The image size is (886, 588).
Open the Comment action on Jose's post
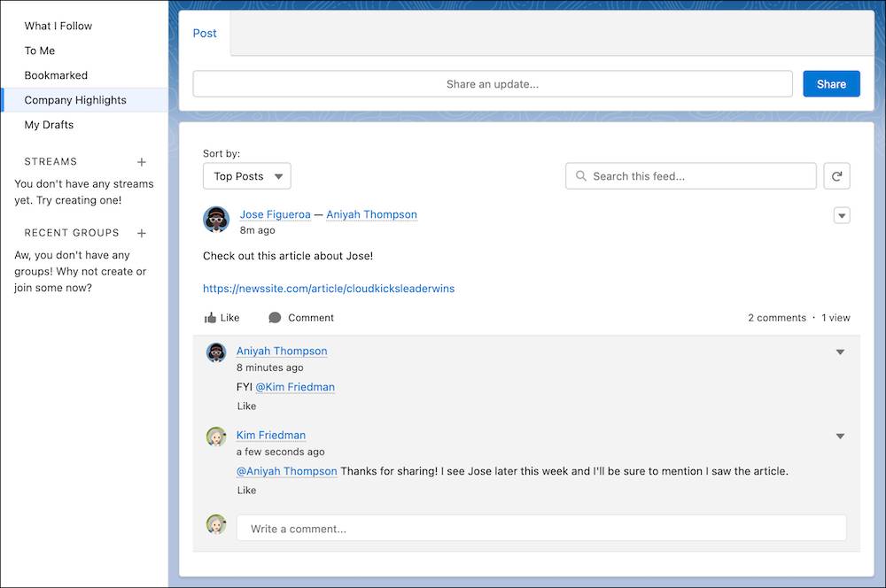(x=300, y=317)
